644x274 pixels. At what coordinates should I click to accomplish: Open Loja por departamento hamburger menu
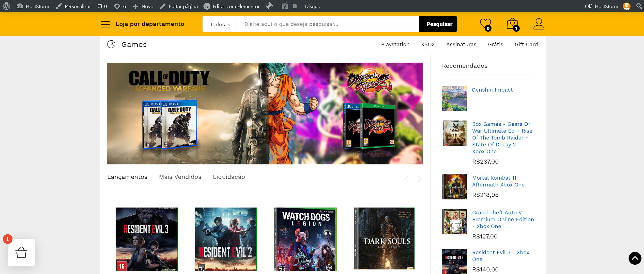[x=105, y=24]
